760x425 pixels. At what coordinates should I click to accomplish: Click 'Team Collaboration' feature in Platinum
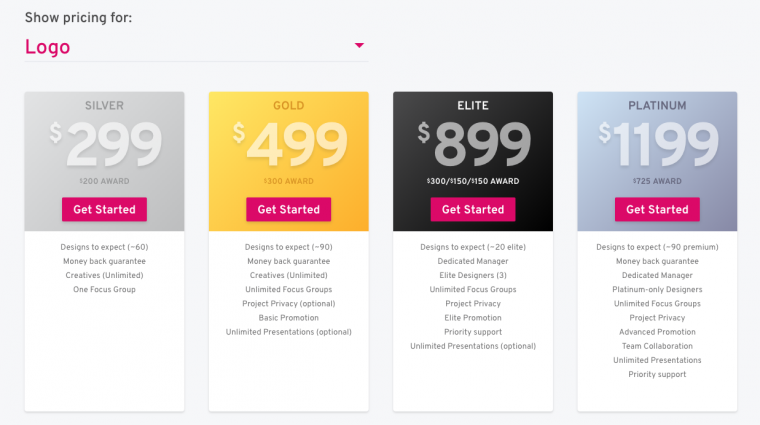point(657,346)
